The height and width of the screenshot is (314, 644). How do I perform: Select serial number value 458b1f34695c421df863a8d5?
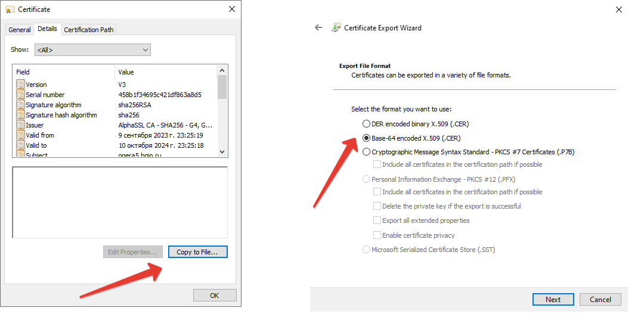160,95
